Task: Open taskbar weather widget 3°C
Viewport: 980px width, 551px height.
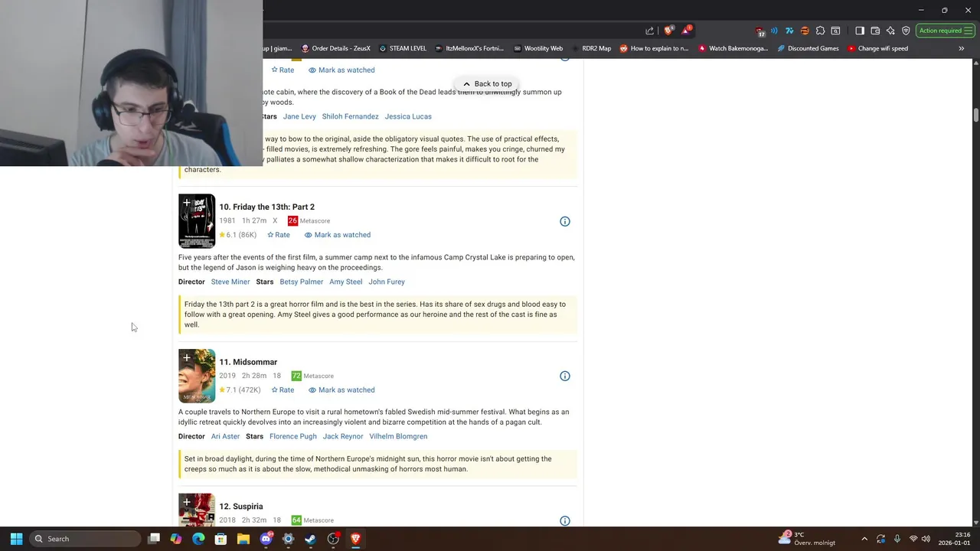Action: 806,539
